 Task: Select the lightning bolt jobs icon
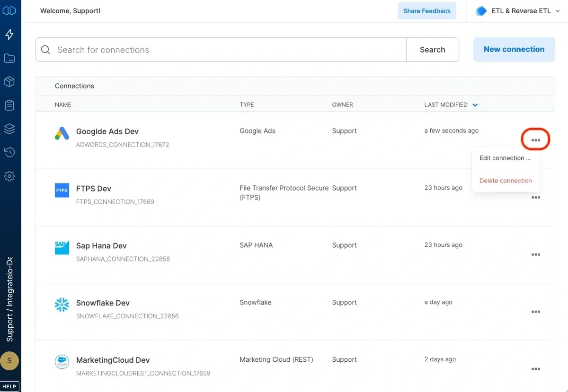(10, 34)
